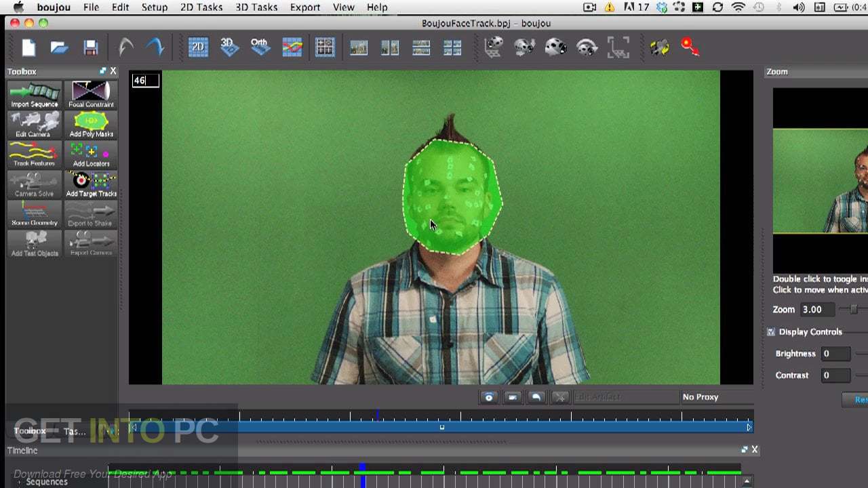Start Track Features tool
Screen dimensions: 868x488
point(35,155)
